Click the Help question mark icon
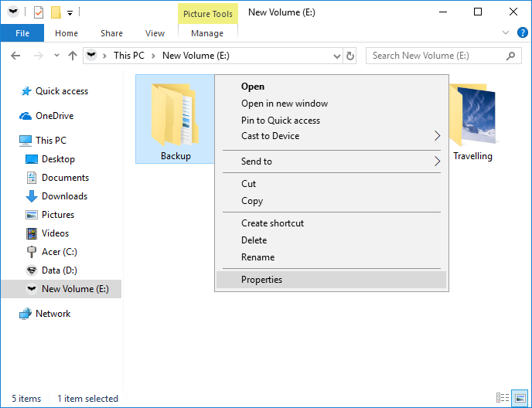 pos(522,33)
